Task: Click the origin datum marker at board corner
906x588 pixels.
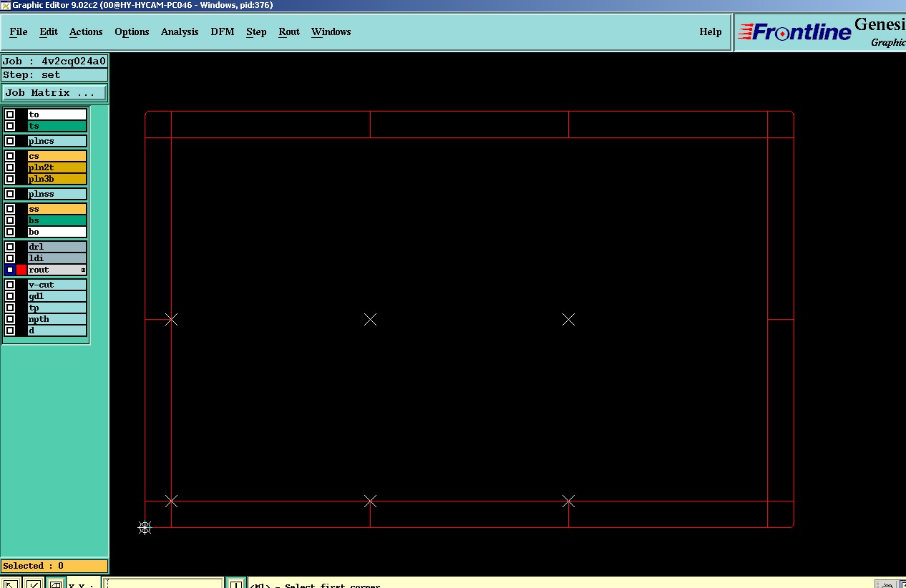Action: click(145, 528)
